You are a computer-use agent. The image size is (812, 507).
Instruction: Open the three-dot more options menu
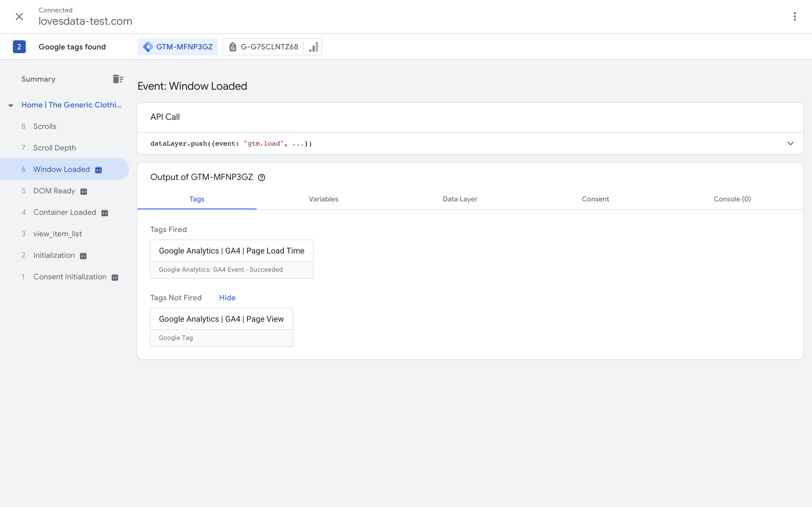click(x=795, y=16)
